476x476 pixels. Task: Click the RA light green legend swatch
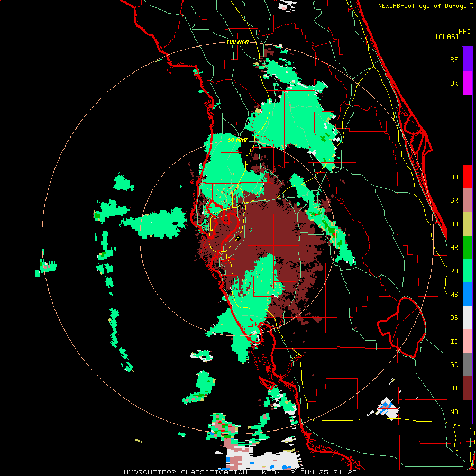point(467,271)
